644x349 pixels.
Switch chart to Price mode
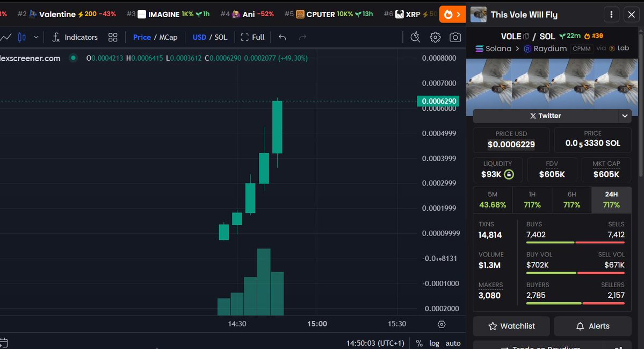[x=142, y=38]
